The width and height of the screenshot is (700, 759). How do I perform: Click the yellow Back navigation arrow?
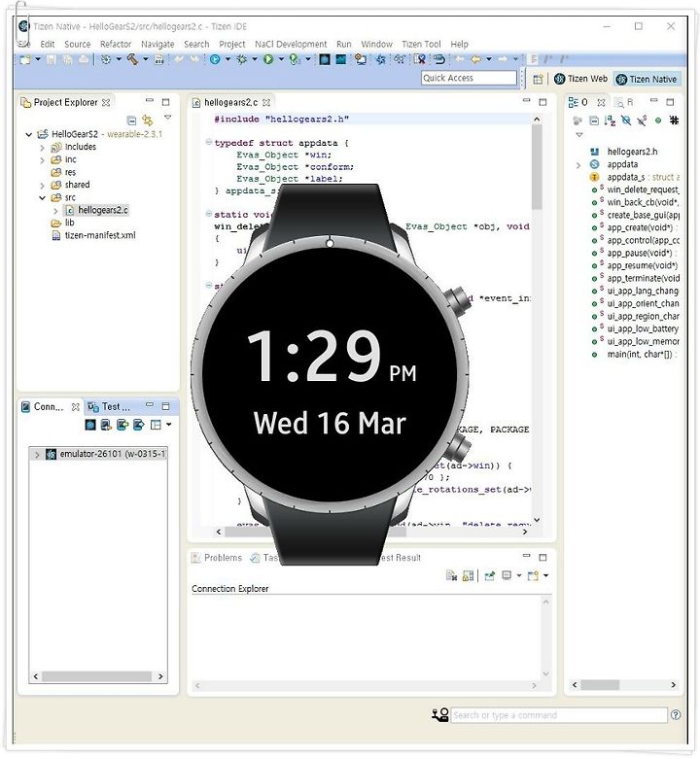coord(475,59)
